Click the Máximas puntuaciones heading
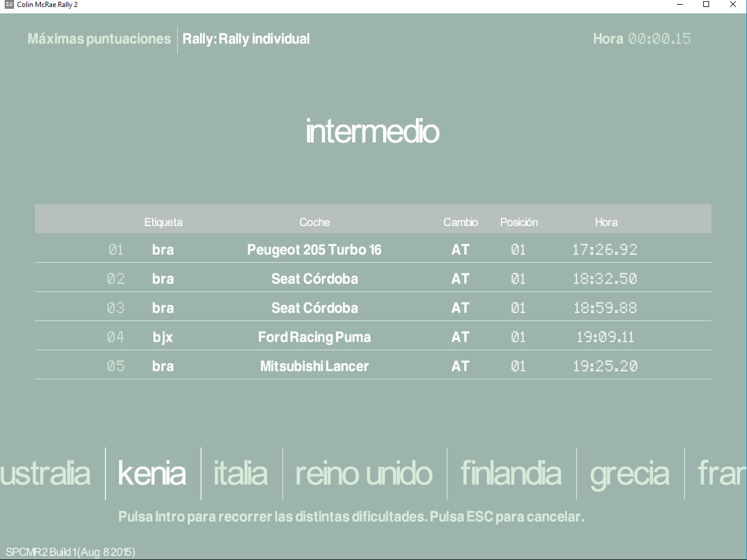This screenshot has height=560, width=747. 99,39
